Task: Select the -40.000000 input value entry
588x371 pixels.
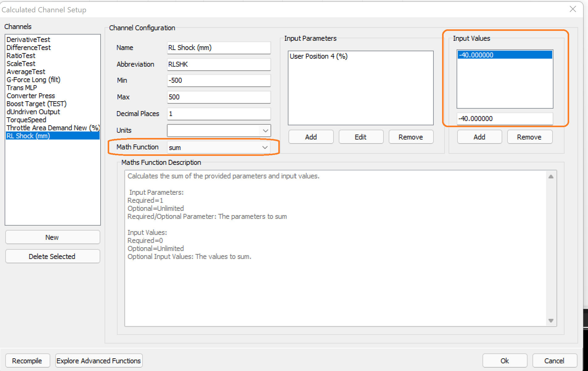Action: click(504, 55)
